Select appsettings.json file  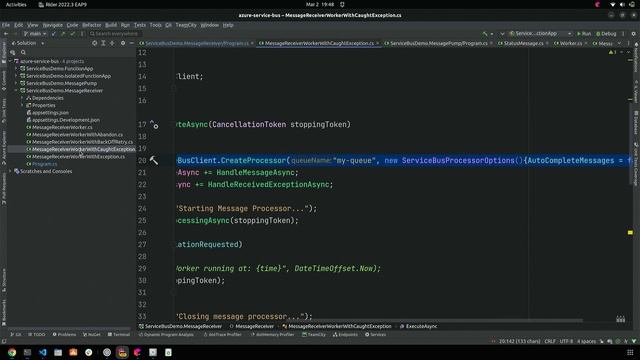coord(47,113)
